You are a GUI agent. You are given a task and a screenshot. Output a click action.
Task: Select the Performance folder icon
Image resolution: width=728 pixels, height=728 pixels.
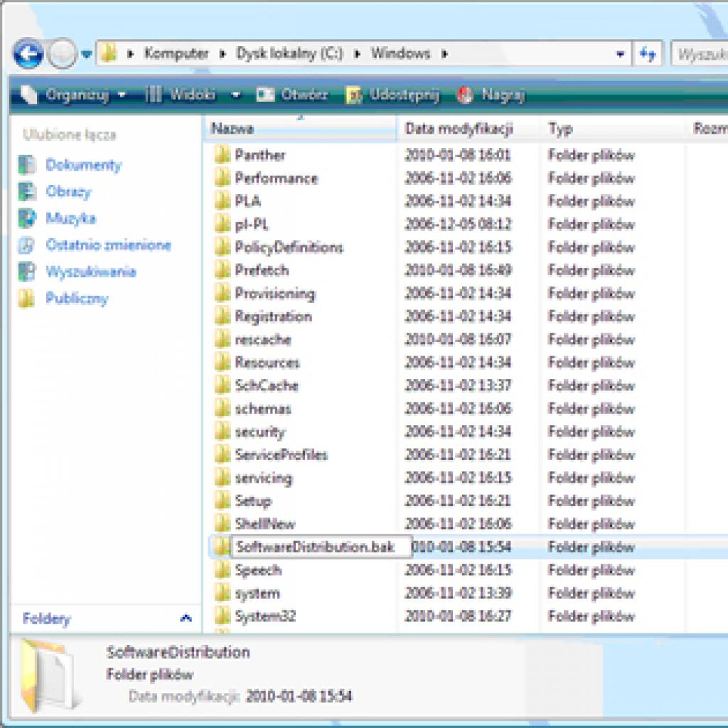(x=223, y=178)
